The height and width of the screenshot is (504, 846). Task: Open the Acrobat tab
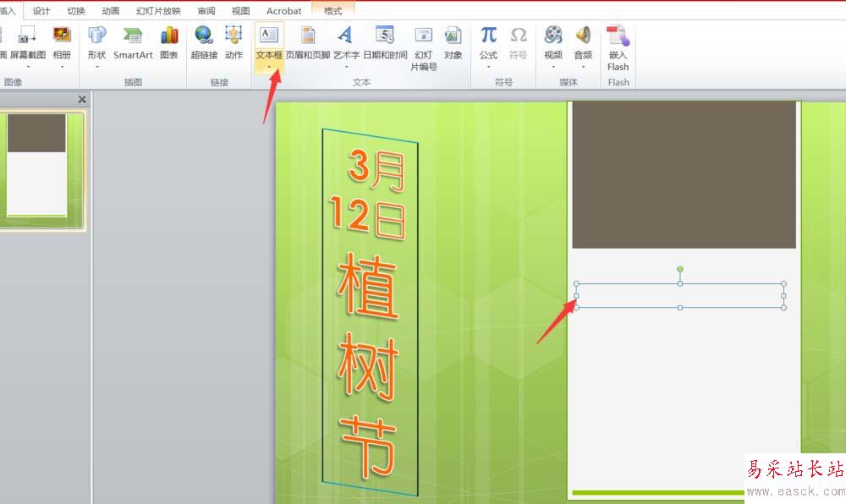(283, 11)
